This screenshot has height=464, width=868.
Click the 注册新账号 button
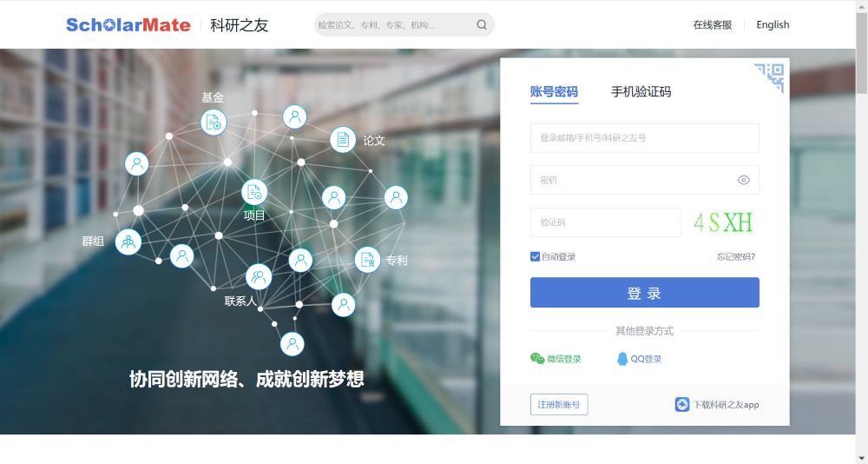[x=559, y=405]
